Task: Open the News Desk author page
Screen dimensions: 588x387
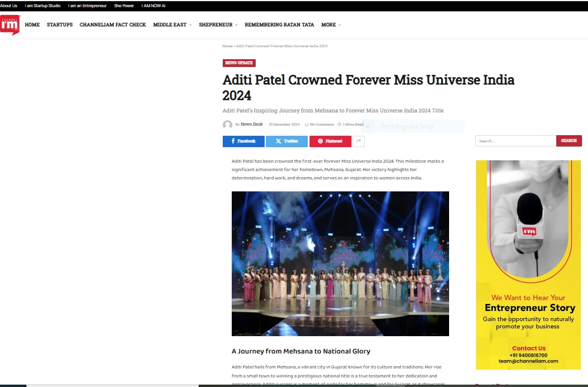Action: click(251, 124)
